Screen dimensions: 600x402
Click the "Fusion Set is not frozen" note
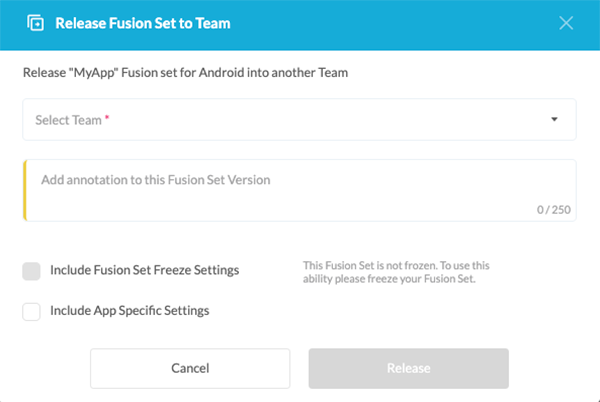[x=396, y=272]
